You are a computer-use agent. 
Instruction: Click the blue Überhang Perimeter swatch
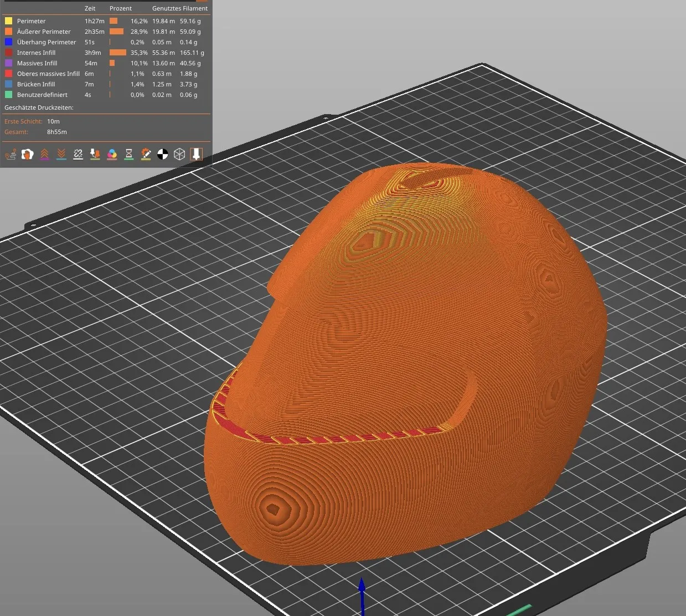coord(8,42)
